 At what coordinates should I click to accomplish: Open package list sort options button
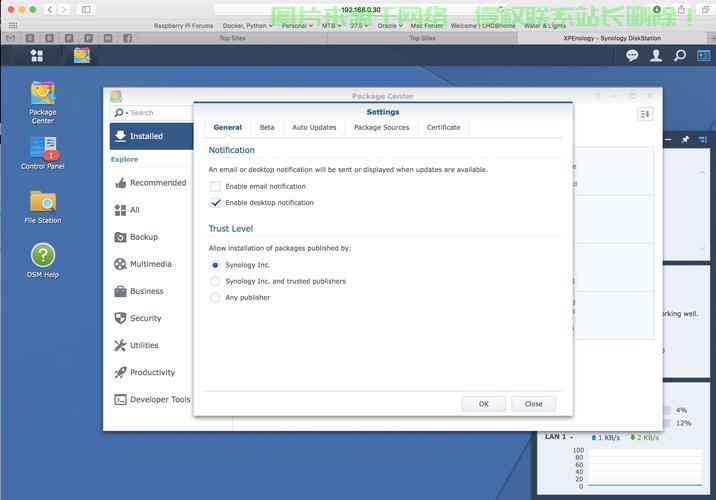(645, 114)
